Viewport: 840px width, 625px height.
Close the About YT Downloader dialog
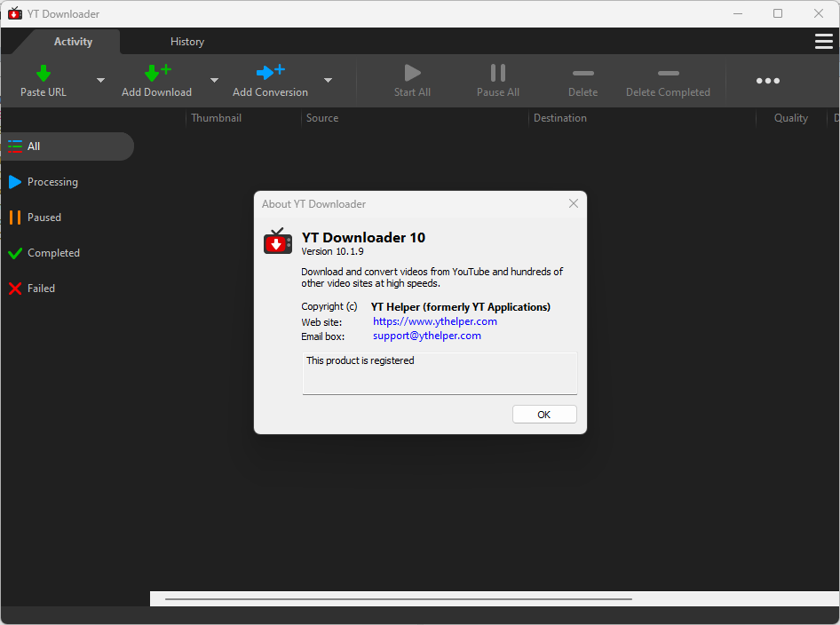point(574,203)
